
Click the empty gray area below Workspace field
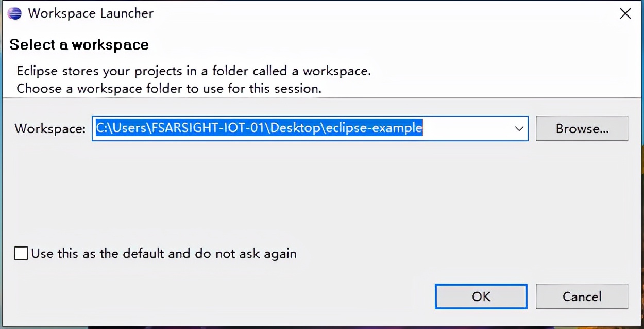pyautogui.click(x=309, y=191)
